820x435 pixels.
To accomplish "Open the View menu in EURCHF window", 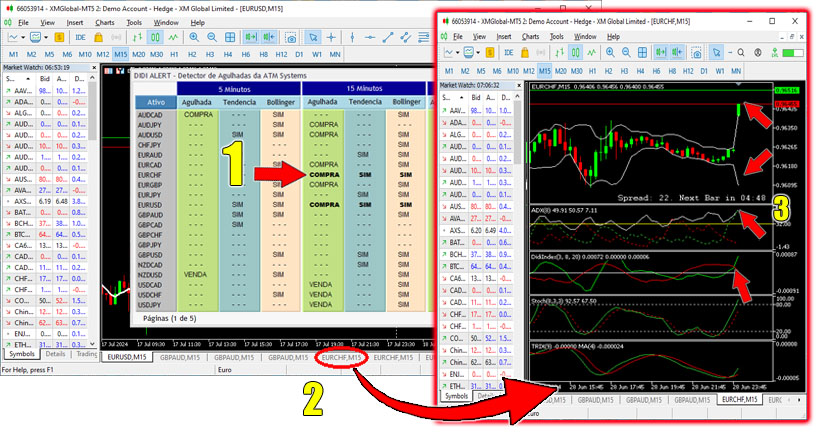I will coord(479,37).
